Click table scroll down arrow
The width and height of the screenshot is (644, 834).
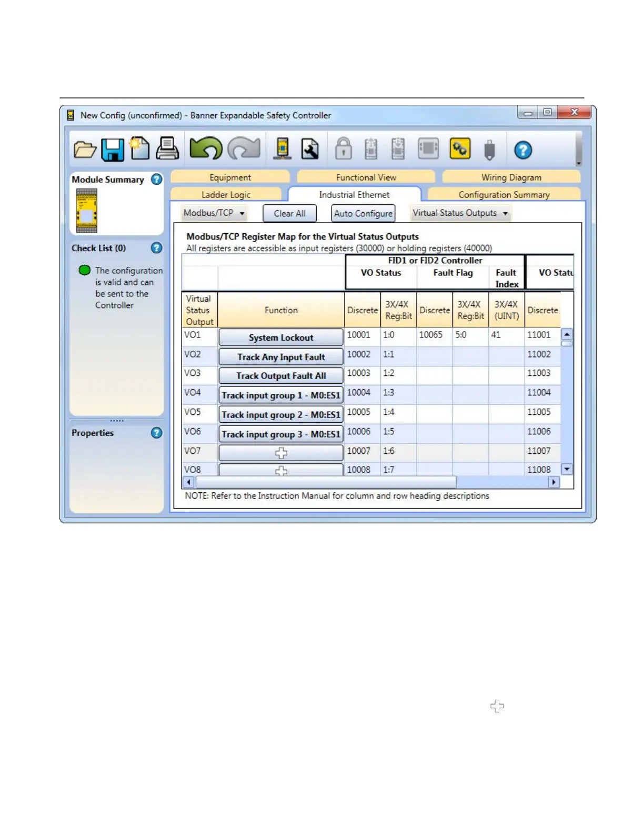(x=567, y=469)
